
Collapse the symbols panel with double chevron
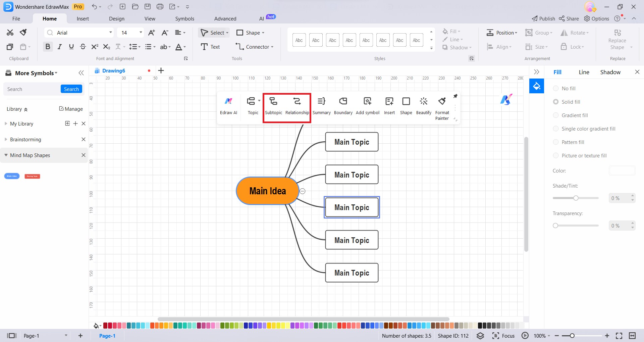[x=81, y=73]
